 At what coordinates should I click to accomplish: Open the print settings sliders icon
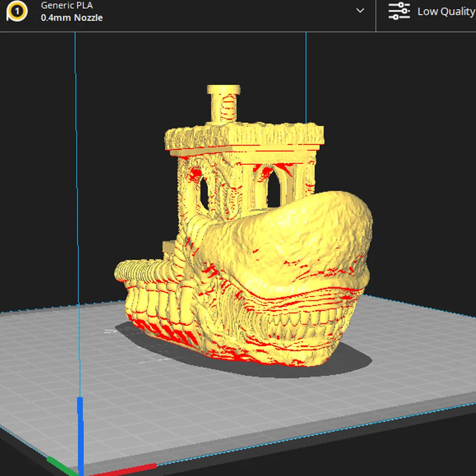point(399,11)
